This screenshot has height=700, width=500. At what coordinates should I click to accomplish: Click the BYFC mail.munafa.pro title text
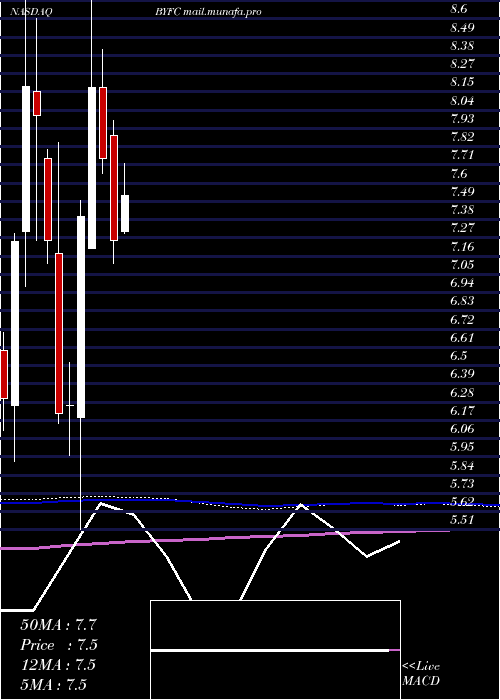tap(208, 12)
